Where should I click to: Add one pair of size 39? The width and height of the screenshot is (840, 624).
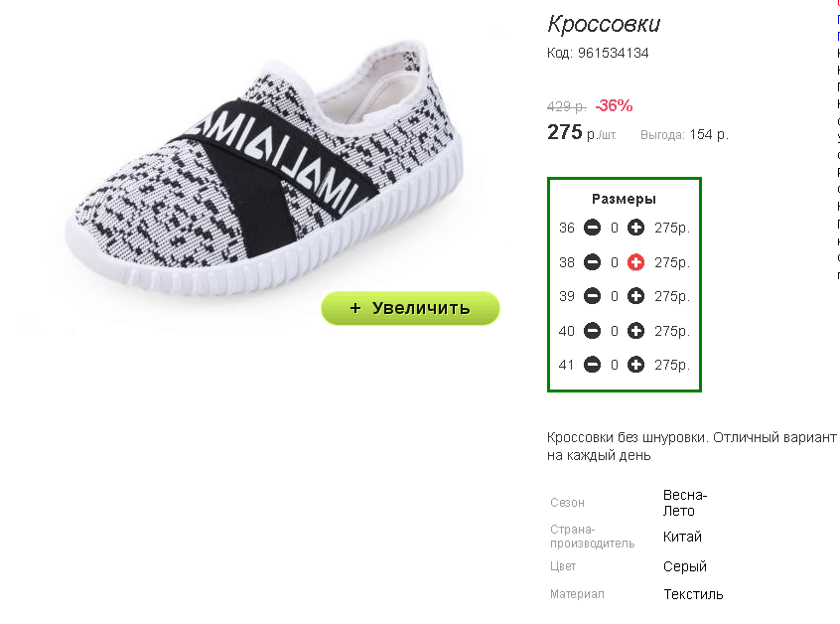635,296
